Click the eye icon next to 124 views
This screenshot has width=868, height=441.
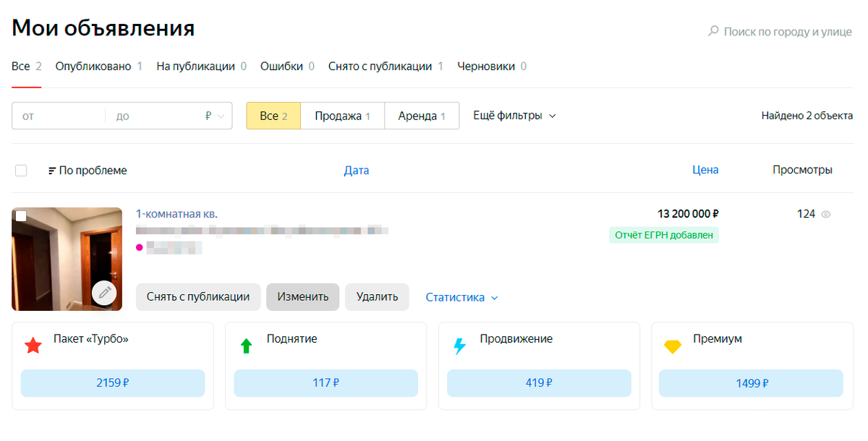825,214
